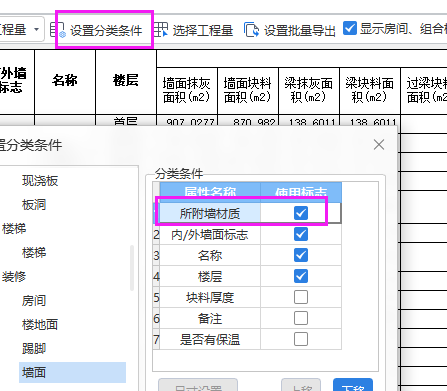Viewport: 447px width, 391px height.
Task: Select 踢脚 in the component tree
Action: pos(34,349)
